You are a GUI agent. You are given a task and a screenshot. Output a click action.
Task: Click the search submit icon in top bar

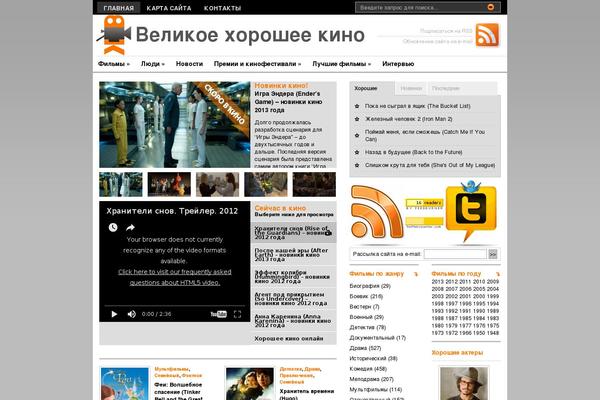coord(491,7)
